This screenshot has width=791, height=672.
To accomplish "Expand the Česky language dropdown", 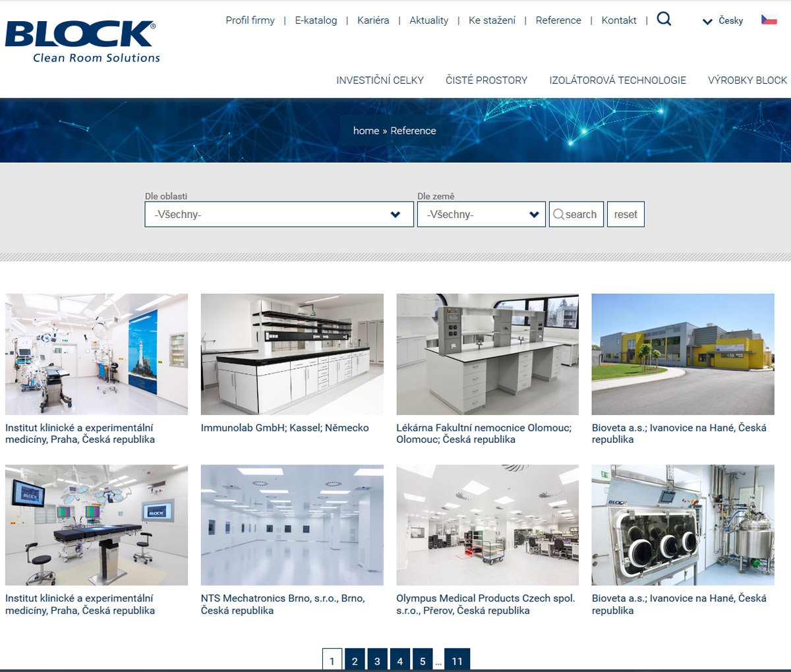I will 722,20.
